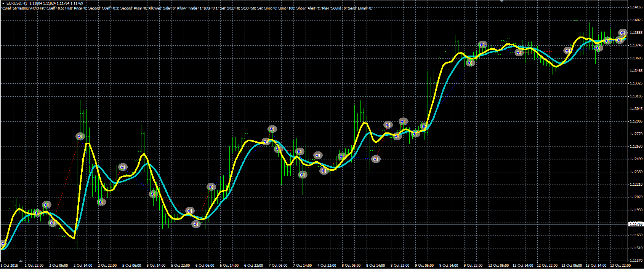Click the 8 Oct 14:00 time label

[x=376, y=266]
